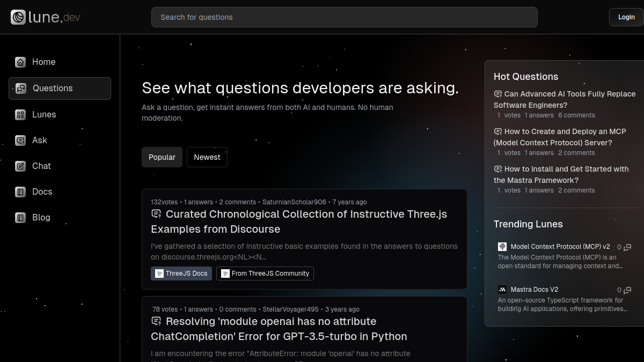
Task: Click the lune.dev logo icon
Action: [x=18, y=17]
